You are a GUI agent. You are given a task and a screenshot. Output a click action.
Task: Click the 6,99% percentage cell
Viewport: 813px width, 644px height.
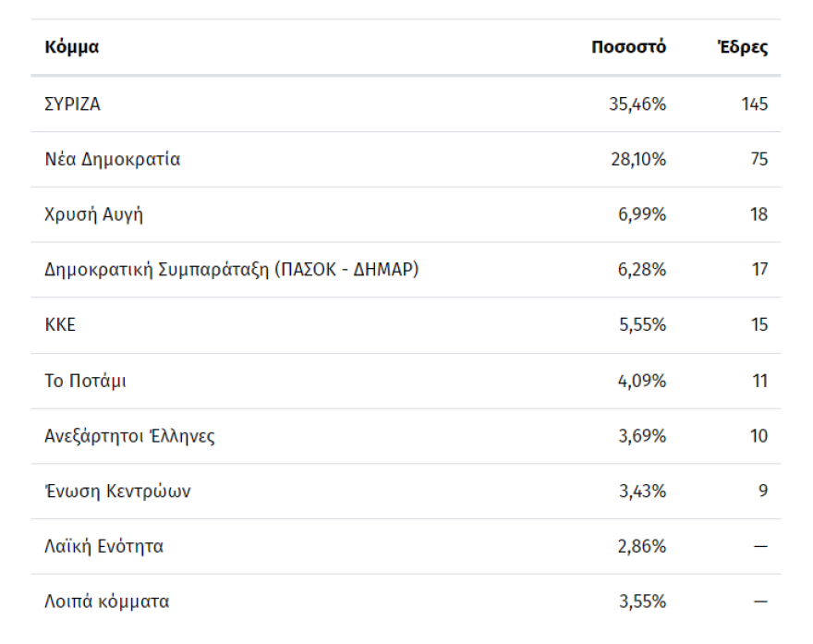641,215
